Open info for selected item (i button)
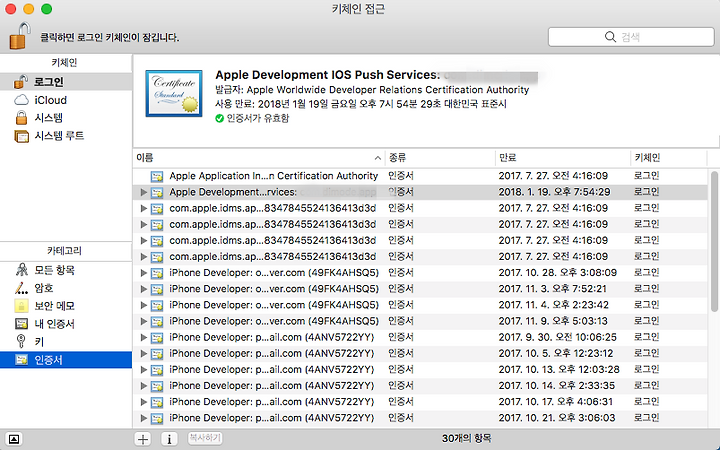This screenshot has width=720, height=450. click(169, 439)
